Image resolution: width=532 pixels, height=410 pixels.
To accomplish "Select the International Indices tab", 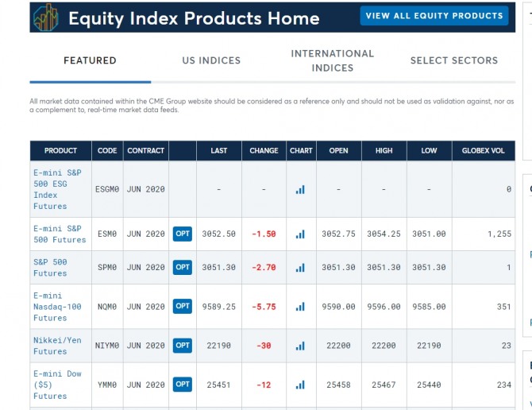I will [x=332, y=60].
